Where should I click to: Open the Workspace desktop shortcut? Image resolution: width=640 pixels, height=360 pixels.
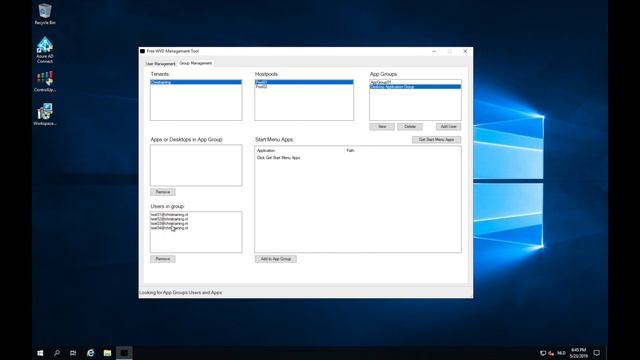pyautogui.click(x=44, y=114)
